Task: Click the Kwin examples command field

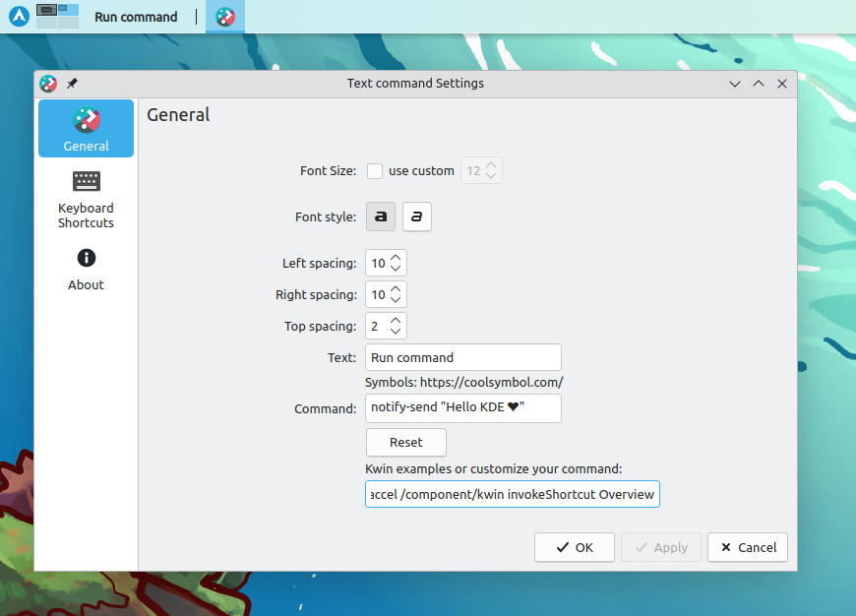Action: tap(512, 494)
